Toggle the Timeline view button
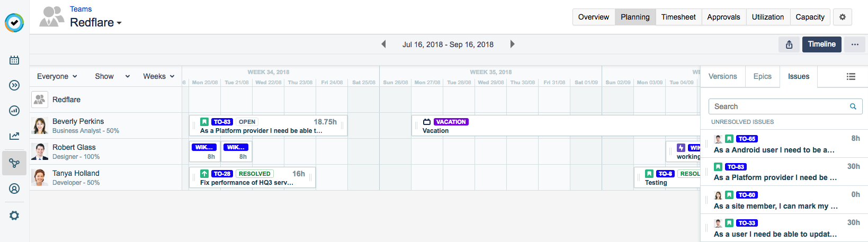The height and width of the screenshot is (242, 868). (x=821, y=44)
